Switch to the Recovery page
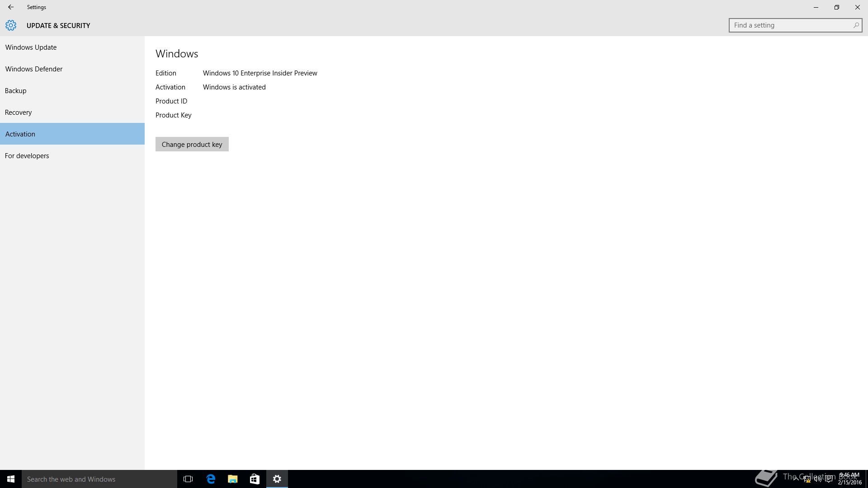Viewport: 868px width, 488px height. (x=19, y=113)
